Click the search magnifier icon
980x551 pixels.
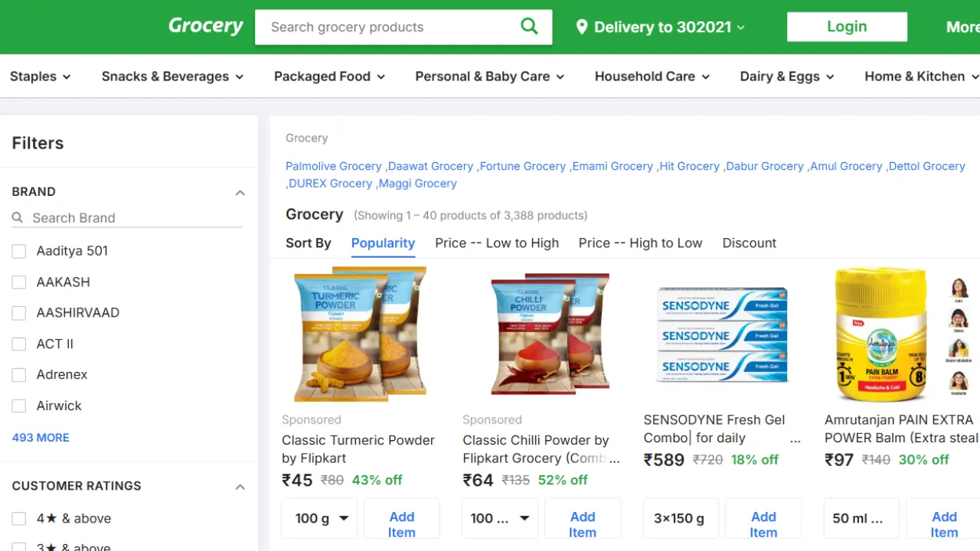click(529, 26)
